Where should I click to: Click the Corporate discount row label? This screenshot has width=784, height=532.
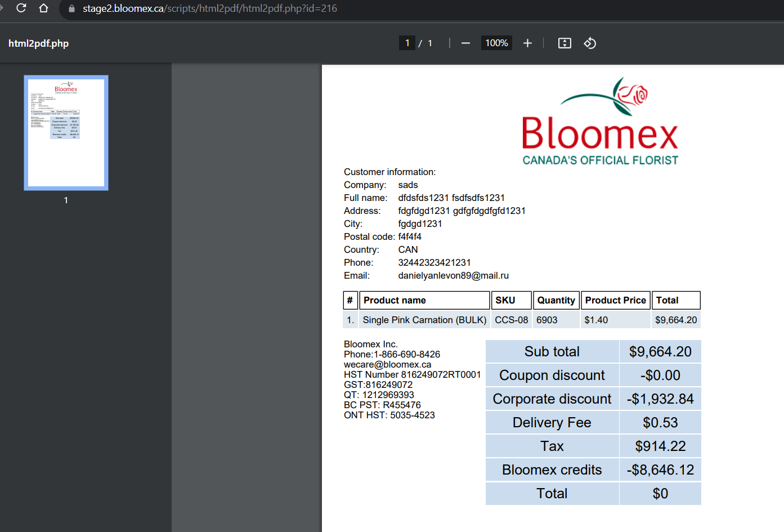pos(552,399)
